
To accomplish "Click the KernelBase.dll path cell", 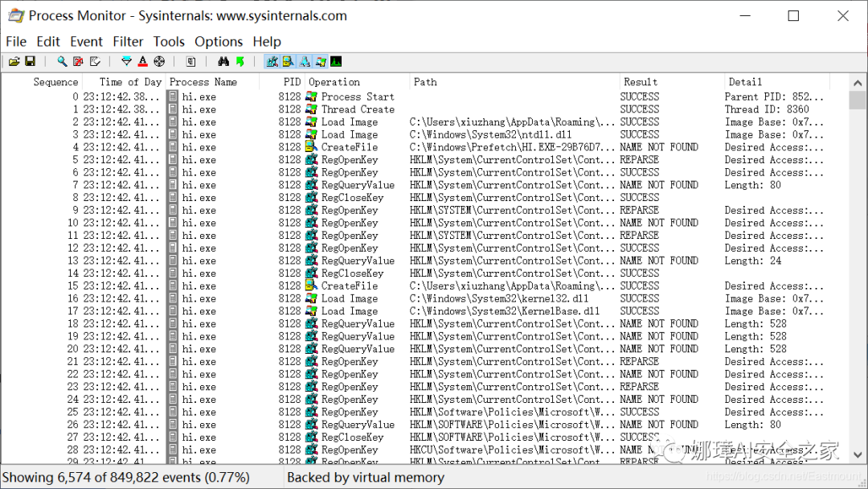I will point(504,311).
